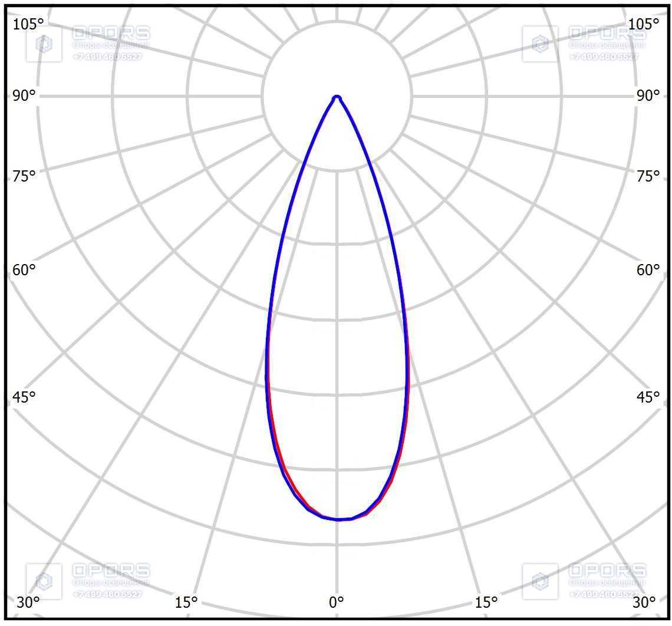The image size is (672, 626).
Task: Click the bottom-left OPORS watermark logo icon
Action: click(x=44, y=581)
